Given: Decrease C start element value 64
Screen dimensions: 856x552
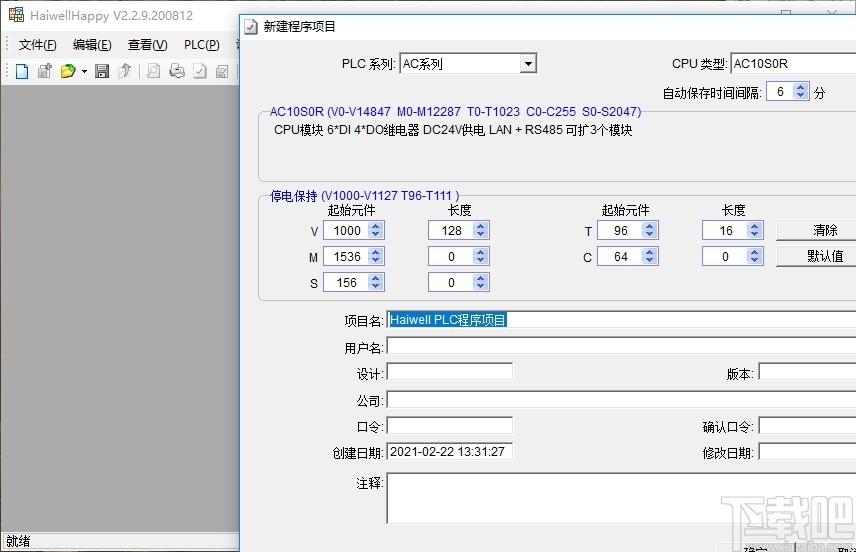Looking at the screenshot, I should tap(650, 260).
